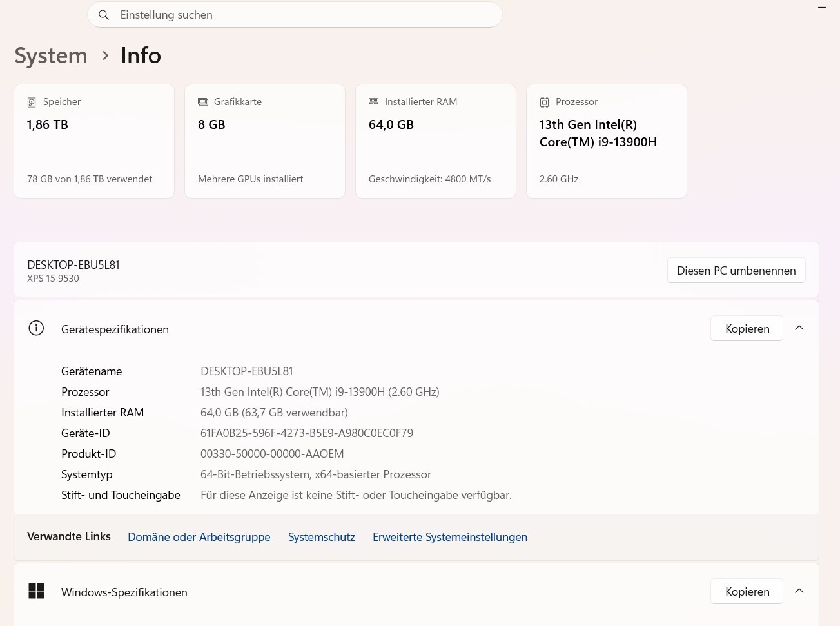Focus the Einstellung suchen search field

[x=295, y=15]
